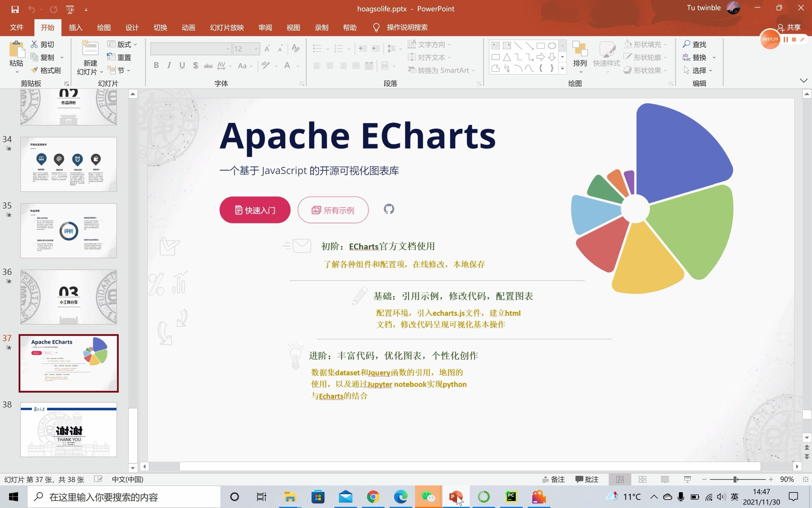This screenshot has width=812, height=508.
Task: Collapse the ribbon with the chevron
Action: 803,81
